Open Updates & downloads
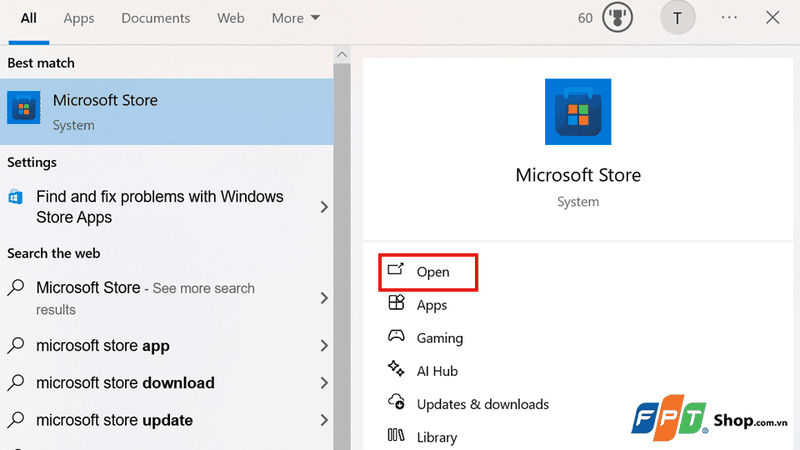 click(x=483, y=405)
